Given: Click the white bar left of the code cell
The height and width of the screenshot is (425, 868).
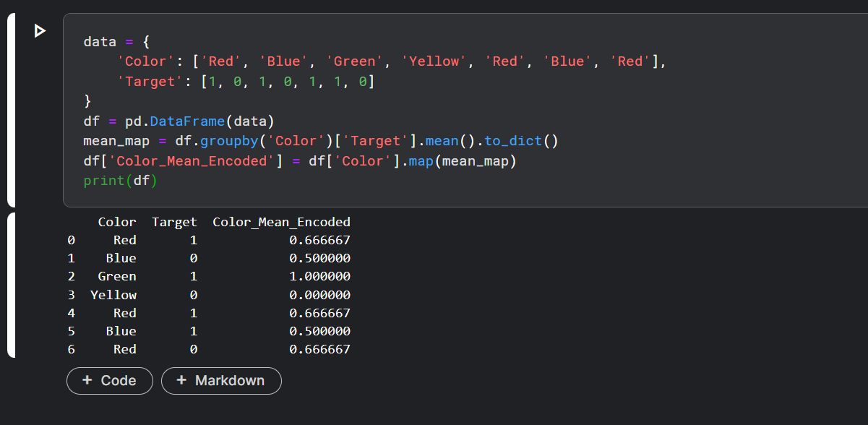Looking at the screenshot, I should click(x=11, y=110).
